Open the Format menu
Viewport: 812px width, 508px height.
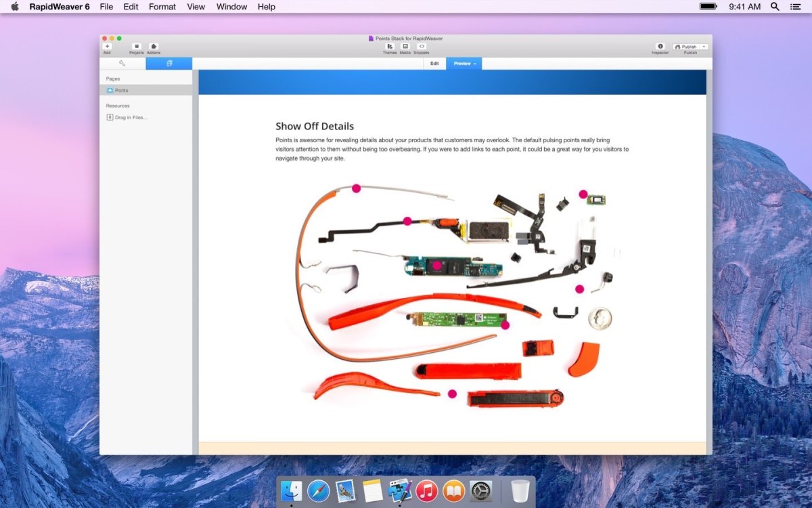(x=162, y=7)
